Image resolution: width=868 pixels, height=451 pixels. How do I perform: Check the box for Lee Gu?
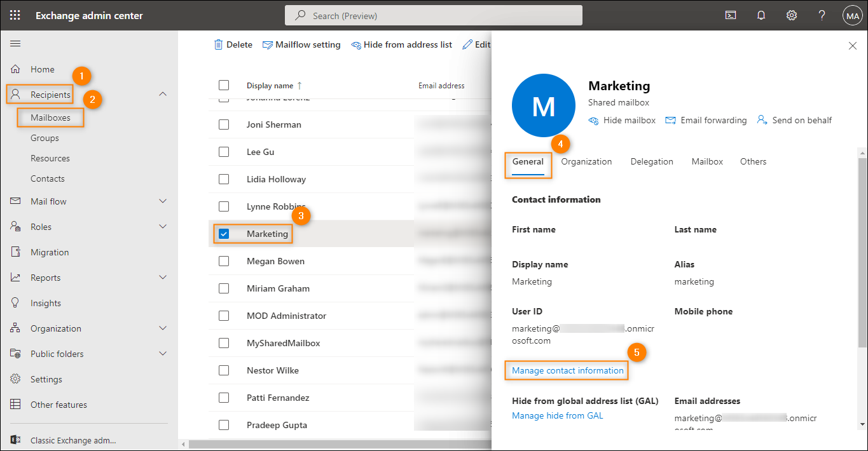pos(224,152)
